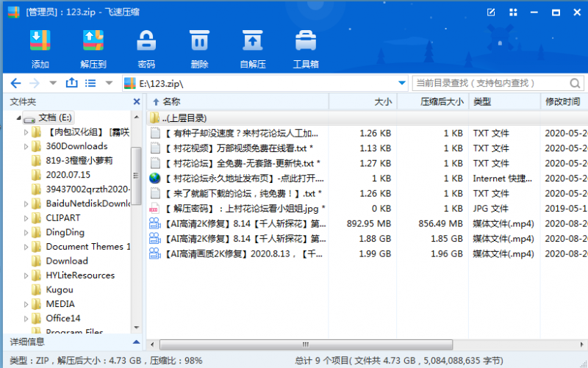
Task: Sort files by 大小 column header
Action: (383, 101)
